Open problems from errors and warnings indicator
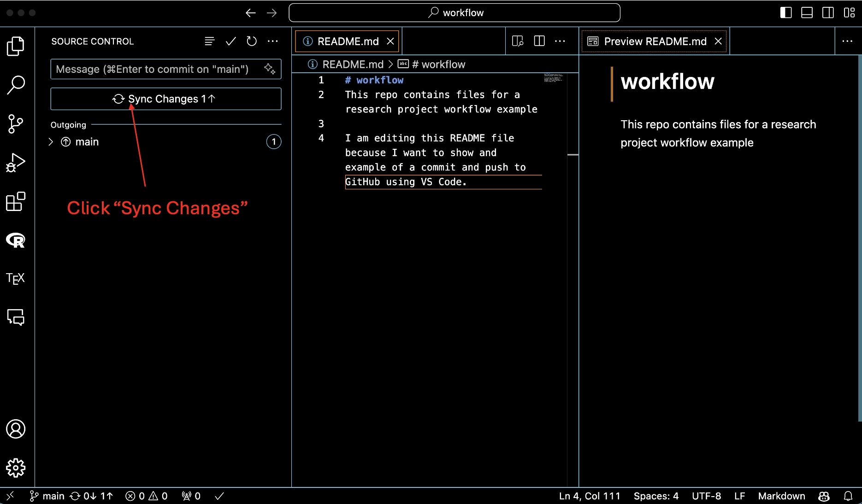The height and width of the screenshot is (504, 862). point(147,496)
